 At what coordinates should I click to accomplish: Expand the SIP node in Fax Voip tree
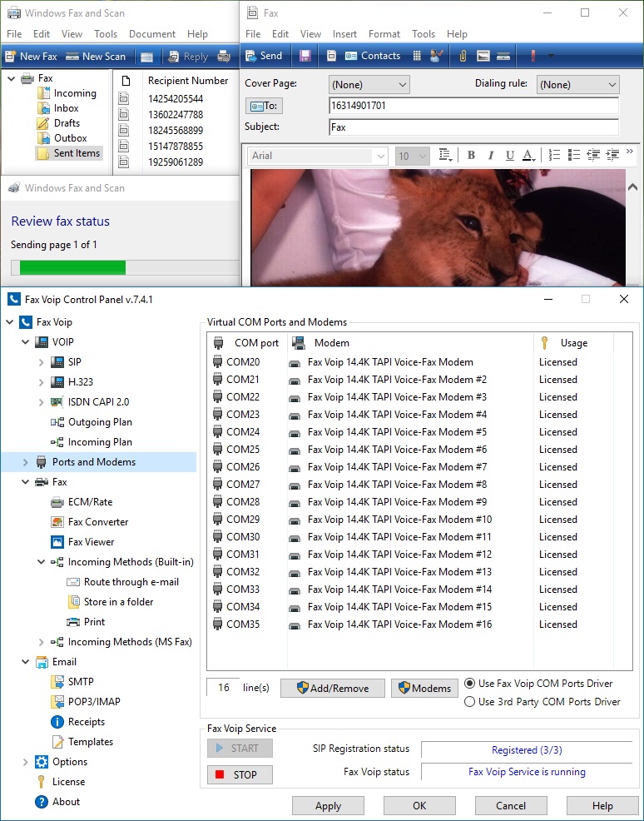point(42,362)
